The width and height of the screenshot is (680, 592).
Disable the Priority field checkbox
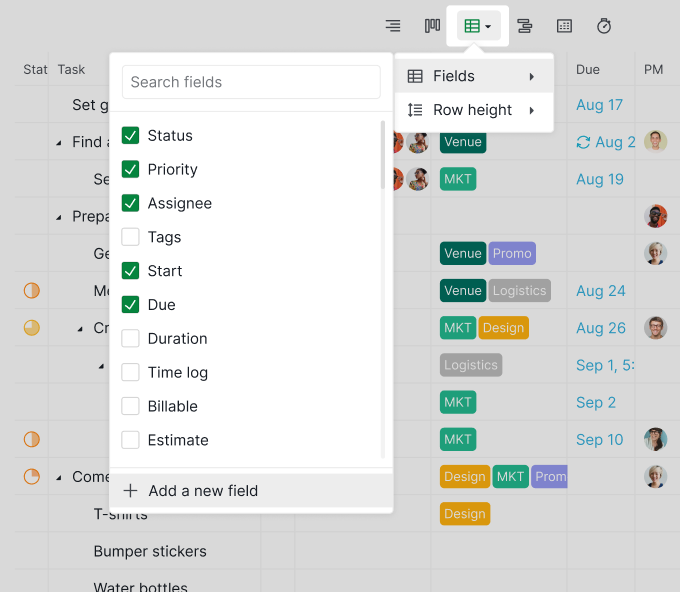coord(130,170)
